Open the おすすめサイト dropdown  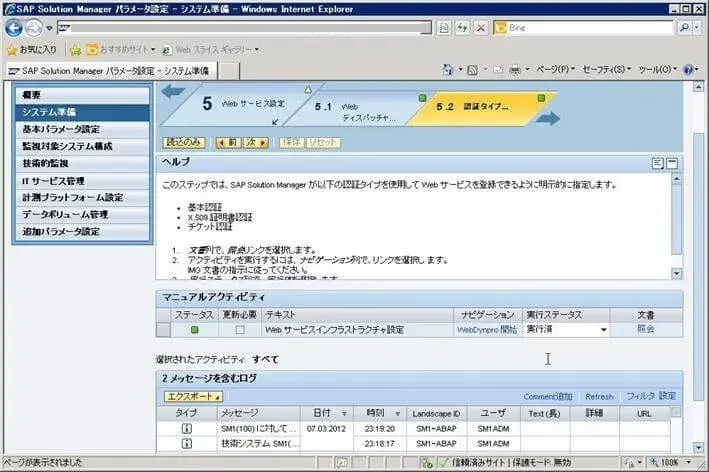click(x=121, y=49)
